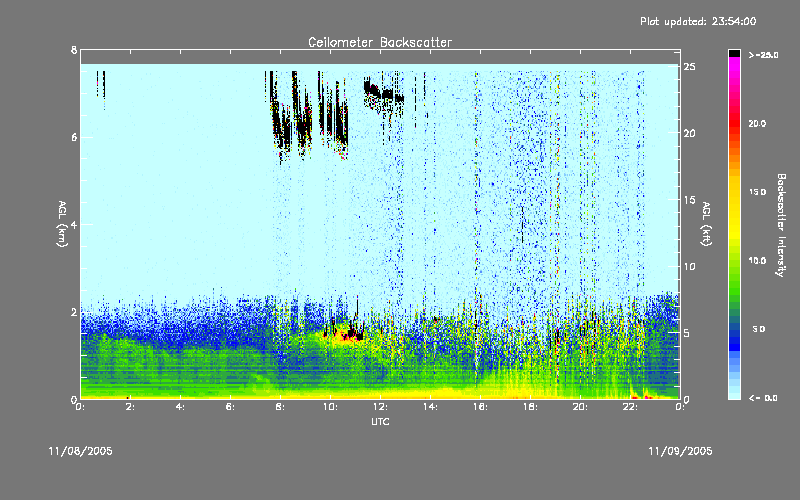Click the "12:" UTC hour tick
The image size is (800, 500).
coord(380,407)
